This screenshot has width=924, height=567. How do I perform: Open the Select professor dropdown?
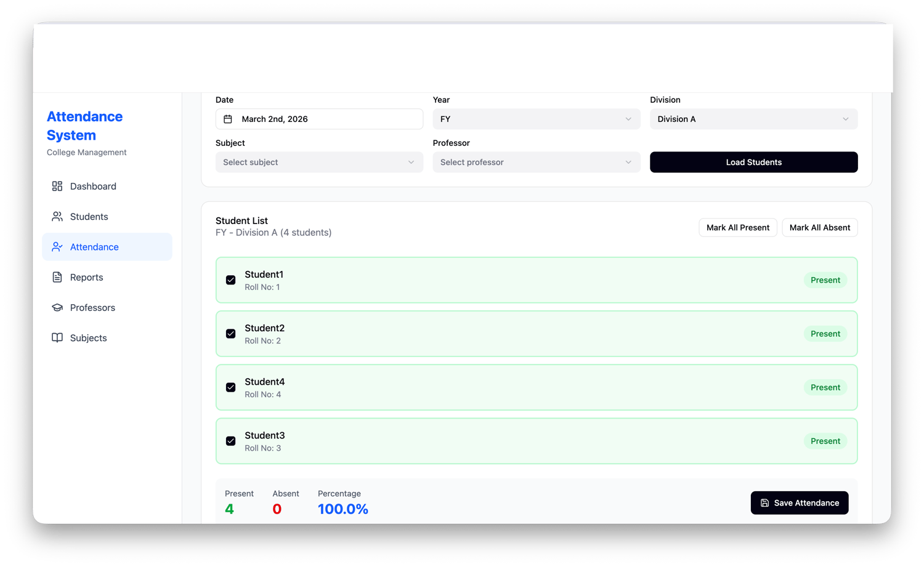tap(537, 162)
